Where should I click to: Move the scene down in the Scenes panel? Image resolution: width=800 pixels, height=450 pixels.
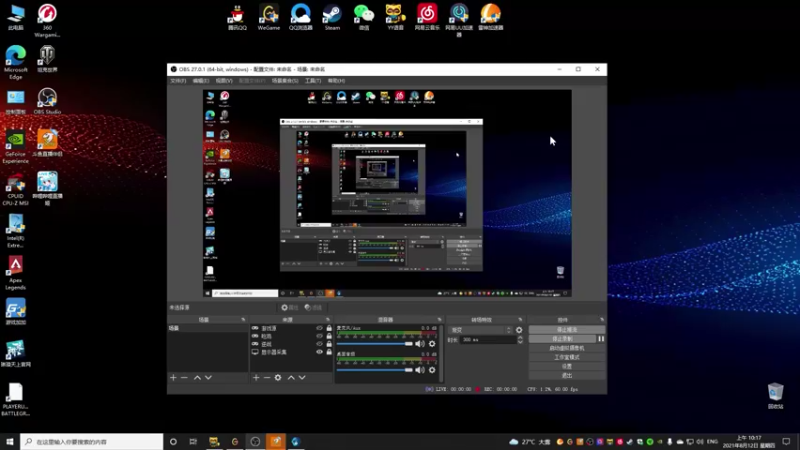(208, 378)
